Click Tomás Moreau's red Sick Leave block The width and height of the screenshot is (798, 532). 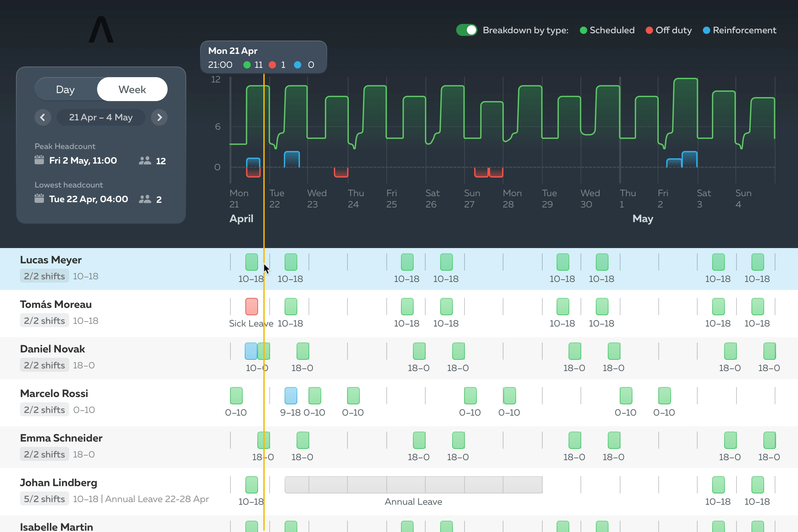tap(251, 306)
